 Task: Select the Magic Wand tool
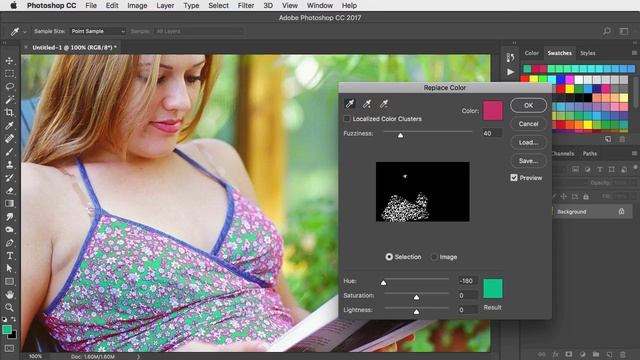click(x=9, y=100)
